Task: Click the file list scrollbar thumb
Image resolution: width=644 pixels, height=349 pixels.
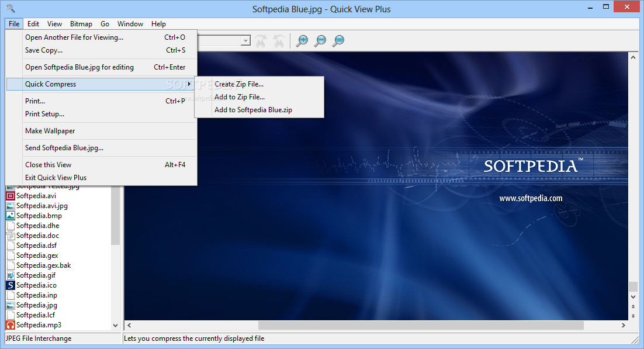Action: 115,216
